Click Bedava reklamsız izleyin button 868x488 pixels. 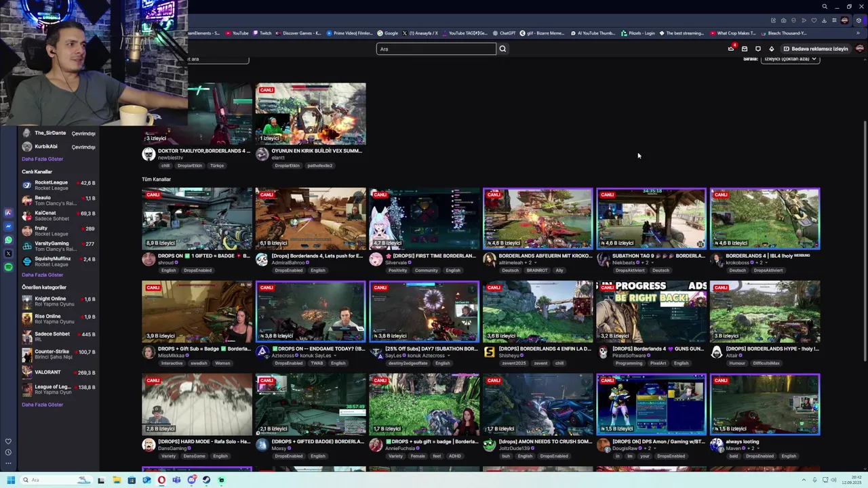pyautogui.click(x=816, y=49)
